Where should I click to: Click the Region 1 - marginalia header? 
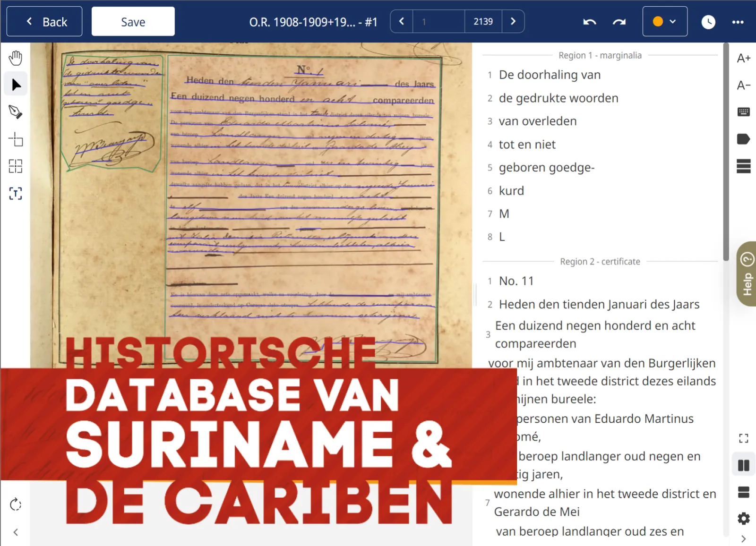tap(600, 55)
